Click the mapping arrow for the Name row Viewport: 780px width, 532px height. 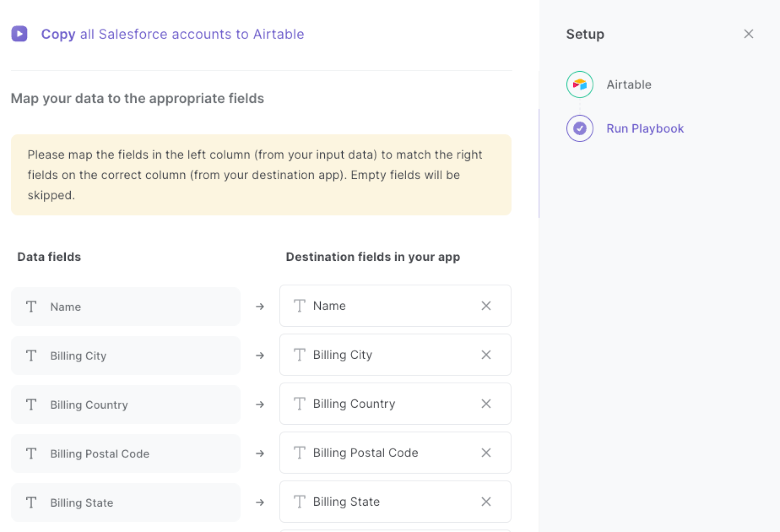[260, 307]
